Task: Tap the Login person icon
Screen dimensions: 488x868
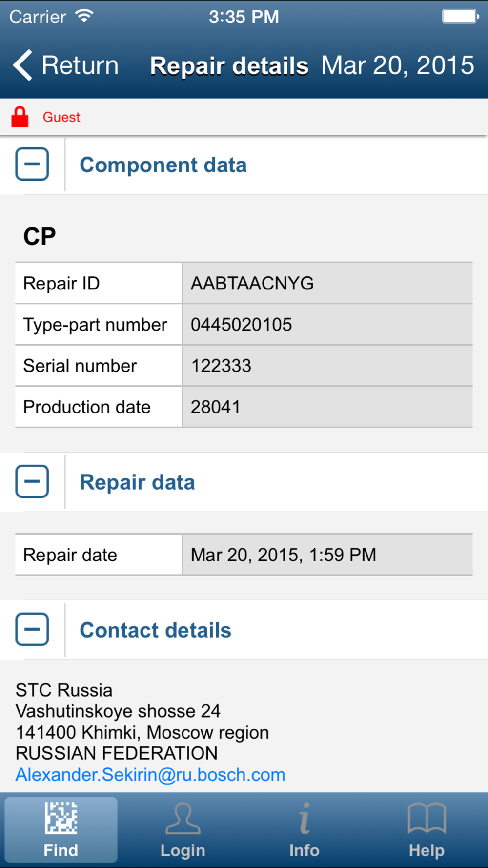Action: 183,818
